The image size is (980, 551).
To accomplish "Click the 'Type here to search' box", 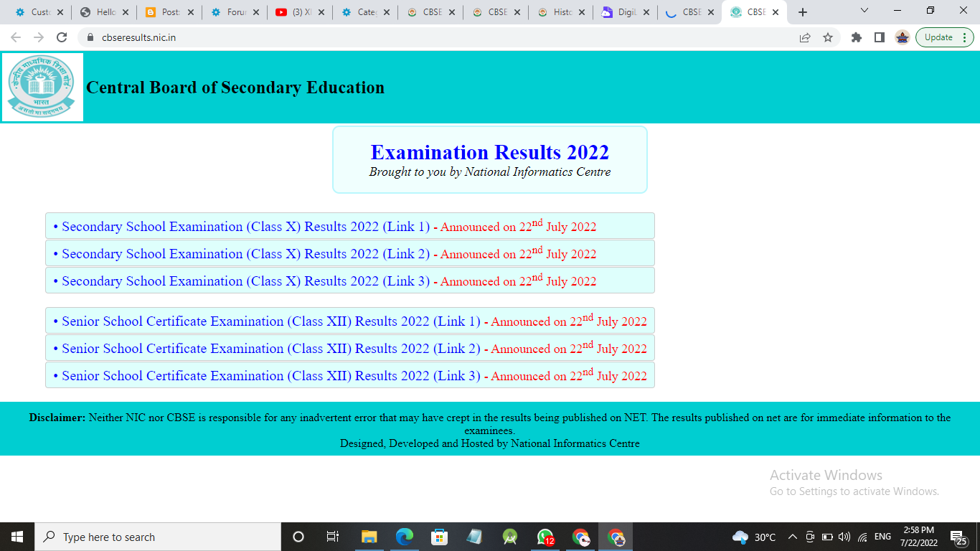I will [x=158, y=537].
